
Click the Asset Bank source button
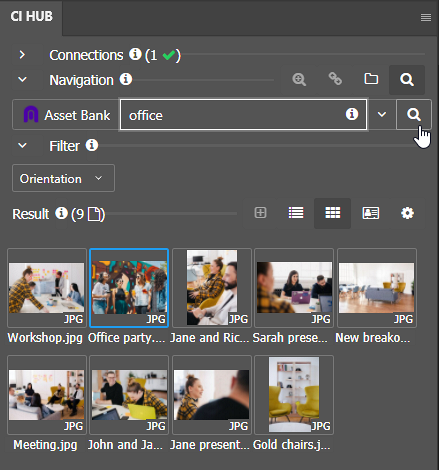coord(66,115)
